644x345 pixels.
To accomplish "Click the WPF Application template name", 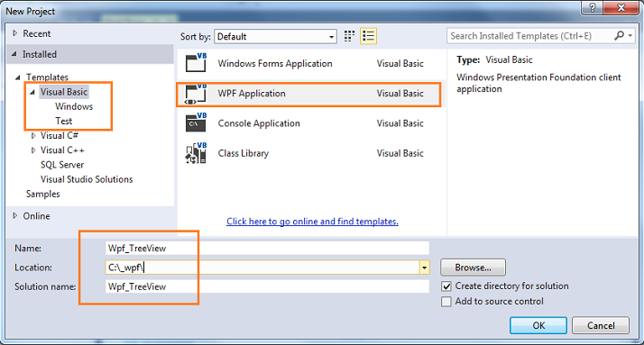I will (252, 94).
